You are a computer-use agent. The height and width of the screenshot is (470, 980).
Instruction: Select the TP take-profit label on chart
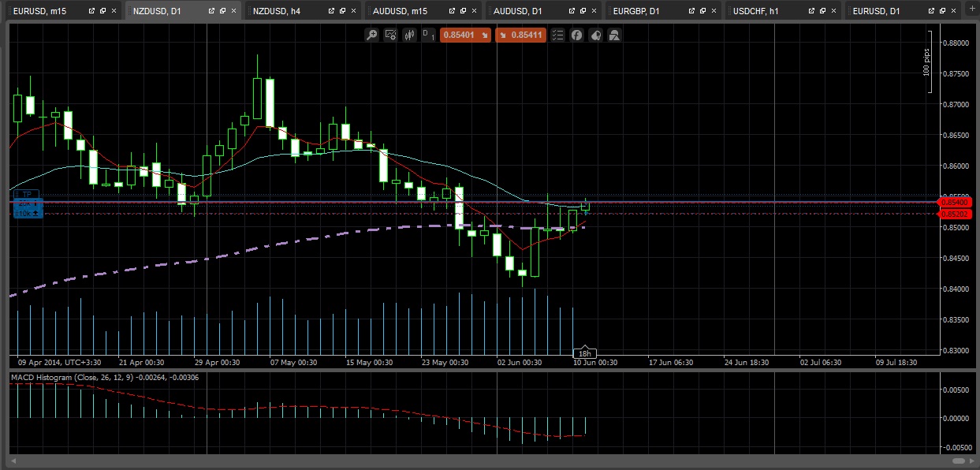[x=27, y=194]
